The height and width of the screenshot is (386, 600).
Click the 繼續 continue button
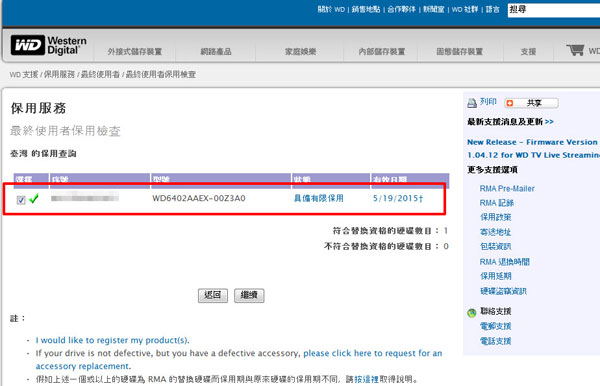pos(249,295)
